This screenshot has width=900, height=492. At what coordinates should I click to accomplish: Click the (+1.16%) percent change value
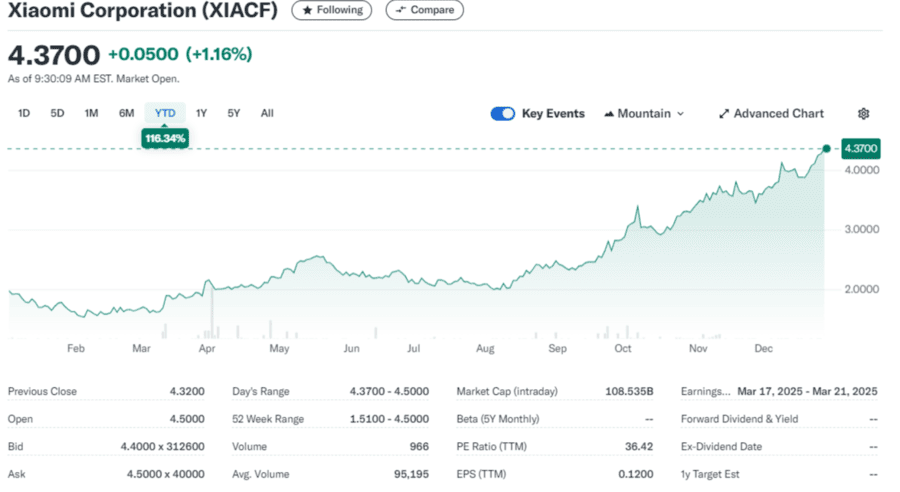pyautogui.click(x=219, y=55)
